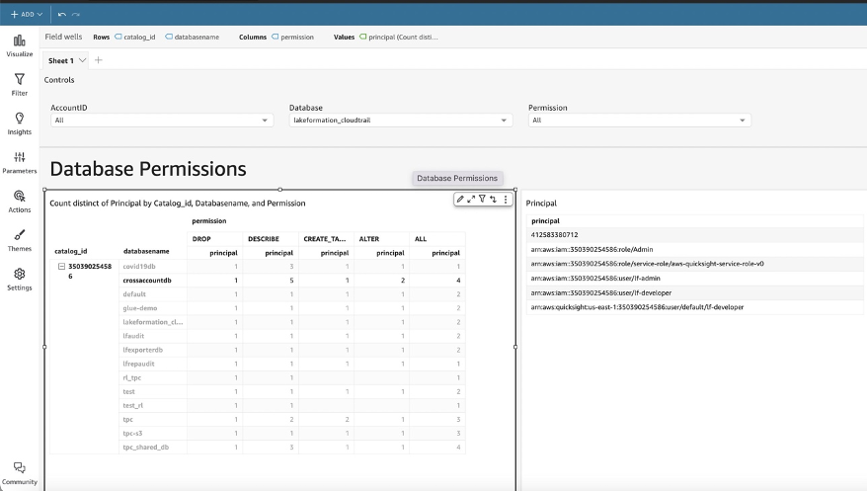The image size is (868, 491).
Task: Click the catalog_id column header
Action: point(71,251)
